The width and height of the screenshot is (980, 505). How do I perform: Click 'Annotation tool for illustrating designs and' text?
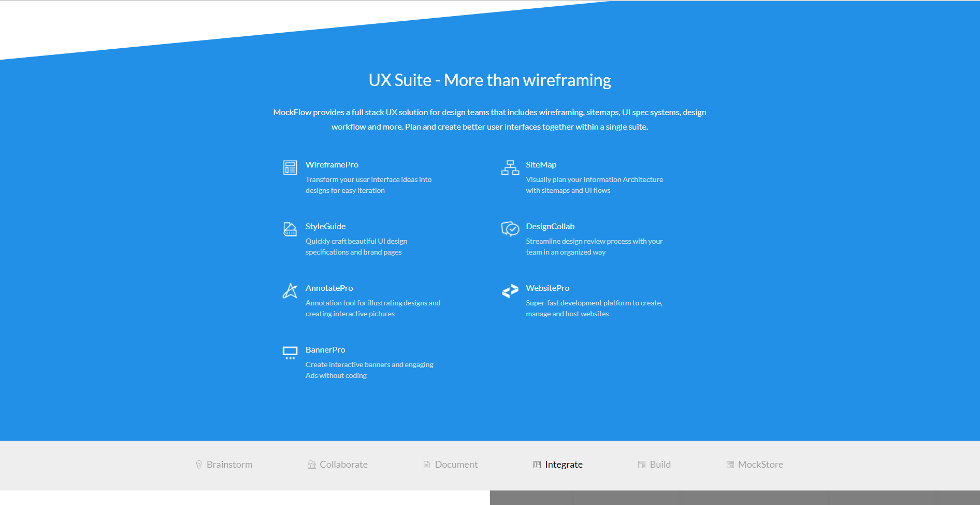pos(373,303)
